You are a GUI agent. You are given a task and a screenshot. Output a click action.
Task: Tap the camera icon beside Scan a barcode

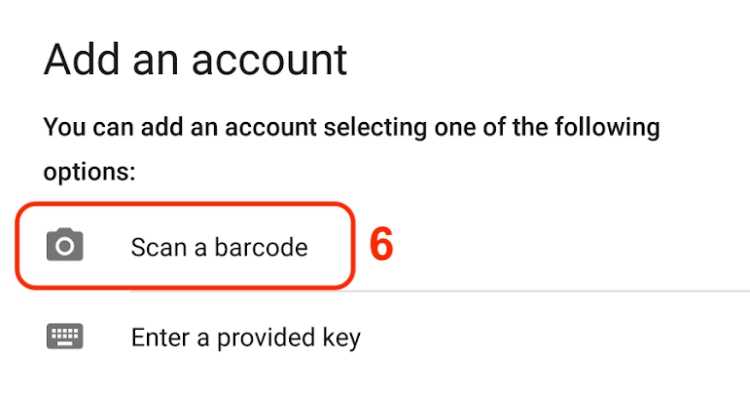coord(65,246)
